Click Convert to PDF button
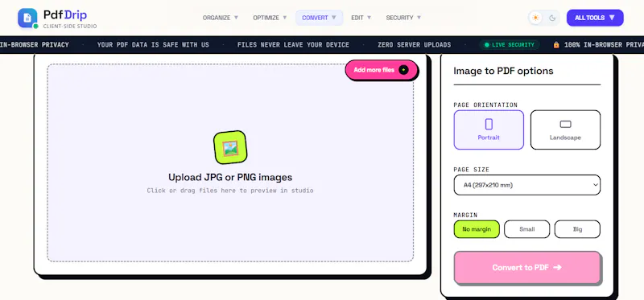644x300 pixels. [527, 268]
